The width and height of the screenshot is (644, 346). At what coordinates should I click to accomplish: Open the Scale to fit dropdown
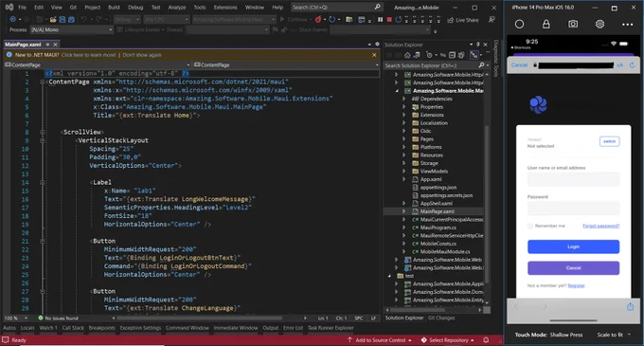[x=614, y=335]
